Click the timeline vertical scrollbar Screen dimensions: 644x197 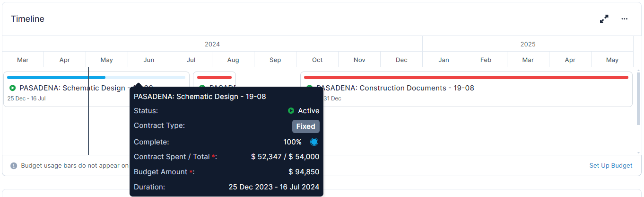coord(639,98)
